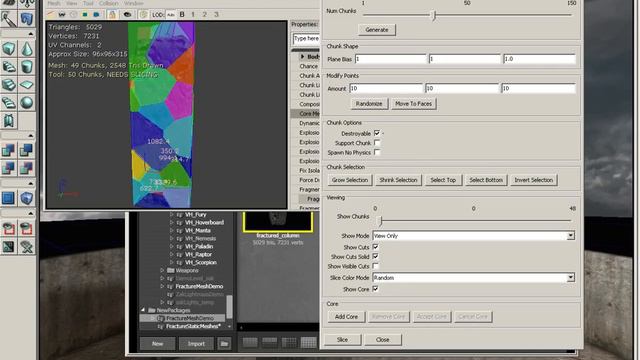
Task: Click the Select Bottom button
Action: click(x=486, y=180)
